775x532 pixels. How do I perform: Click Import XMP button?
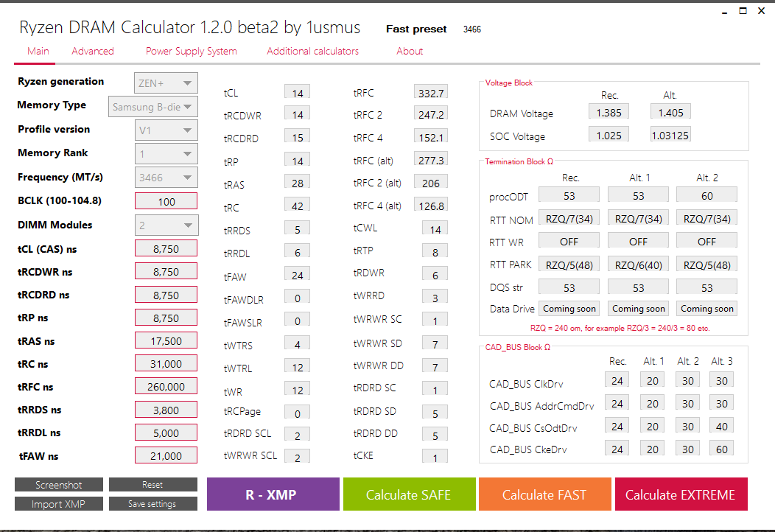click(59, 504)
